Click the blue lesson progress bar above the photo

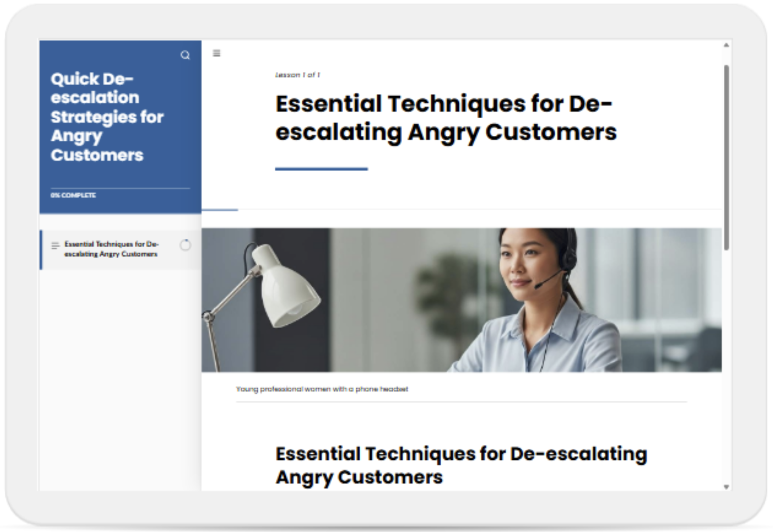click(220, 210)
